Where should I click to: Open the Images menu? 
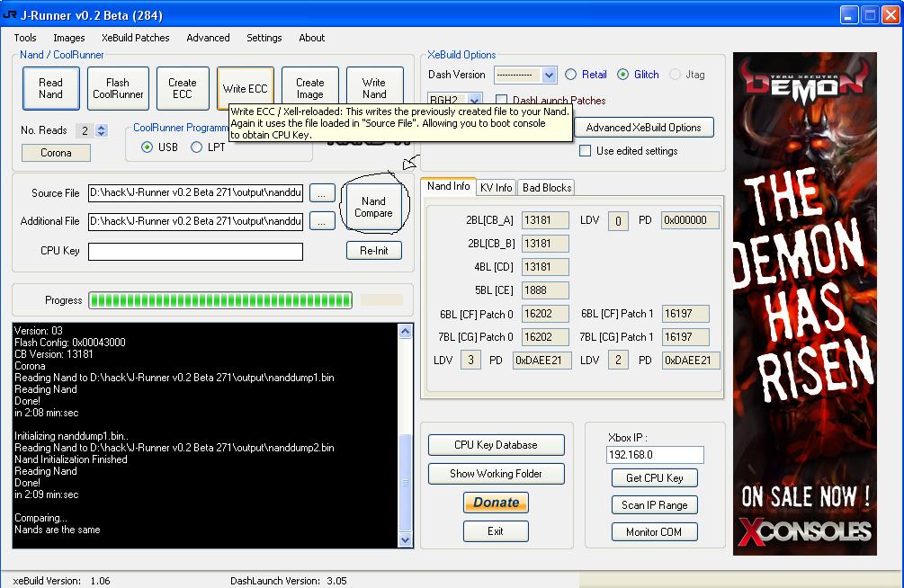point(69,38)
